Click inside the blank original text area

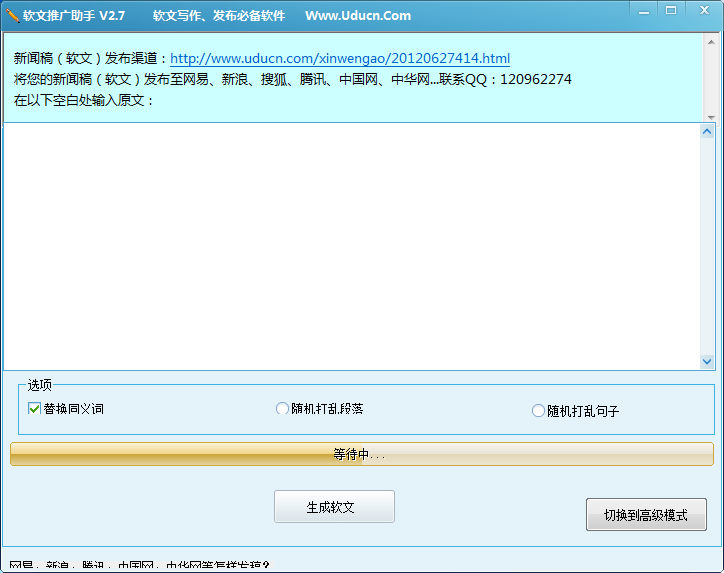coord(352,246)
